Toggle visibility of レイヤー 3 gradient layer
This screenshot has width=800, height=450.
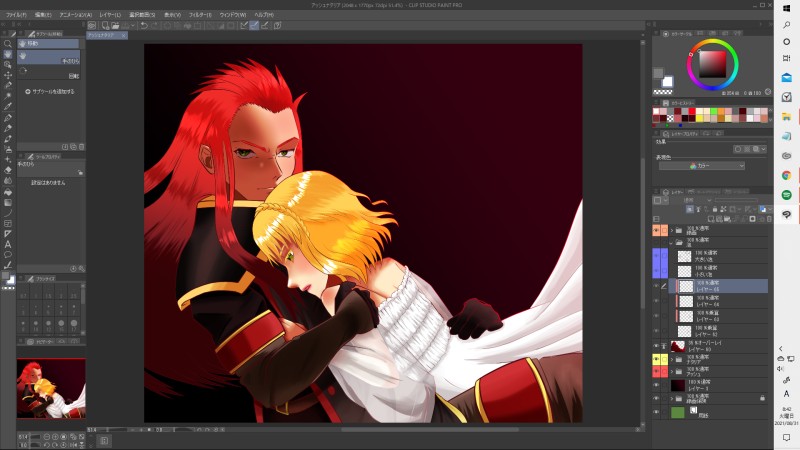[656, 385]
